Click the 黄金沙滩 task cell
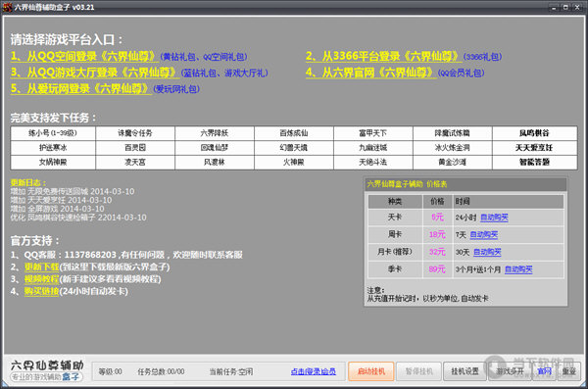Image resolution: width=588 pixels, height=389 pixels. (x=452, y=162)
